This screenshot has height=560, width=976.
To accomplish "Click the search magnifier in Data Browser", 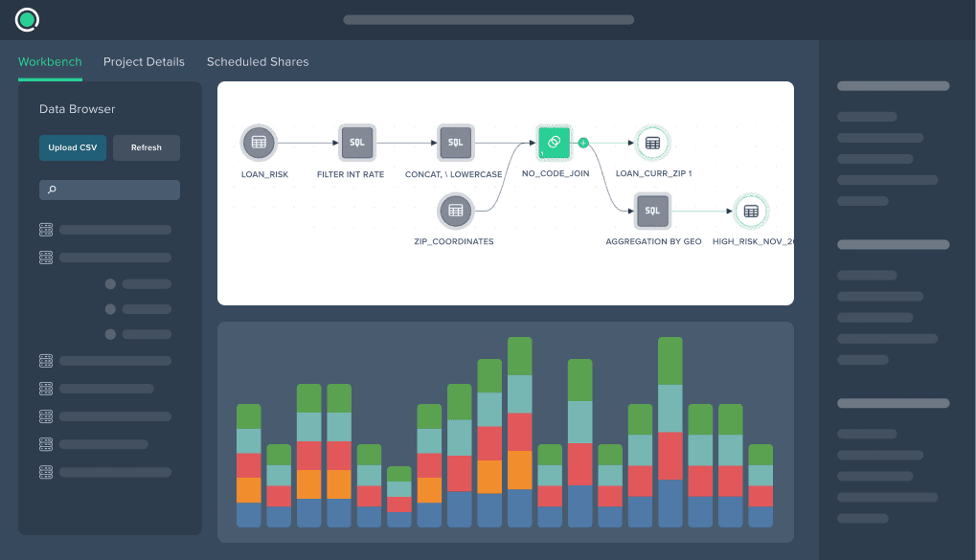I will click(50, 190).
